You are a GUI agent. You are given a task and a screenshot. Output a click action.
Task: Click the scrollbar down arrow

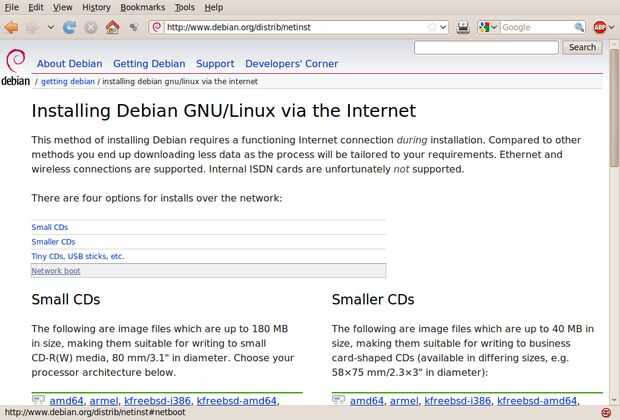click(x=614, y=400)
